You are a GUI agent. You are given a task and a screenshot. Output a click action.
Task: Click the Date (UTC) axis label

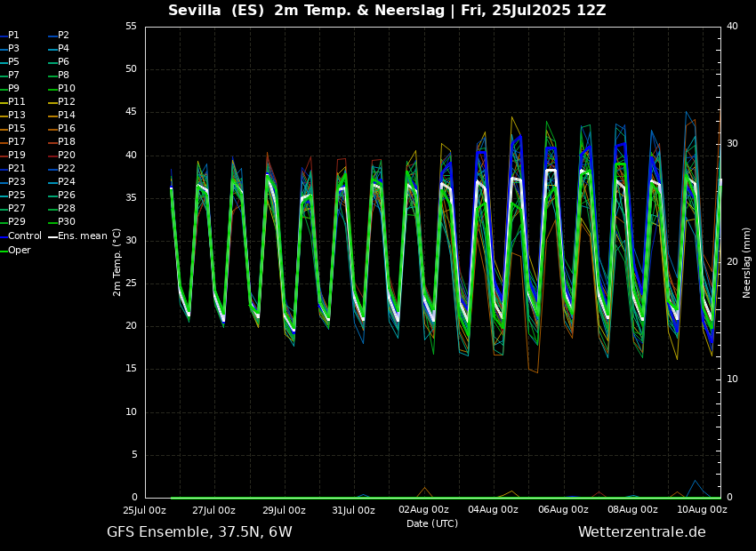tap(432, 523)
